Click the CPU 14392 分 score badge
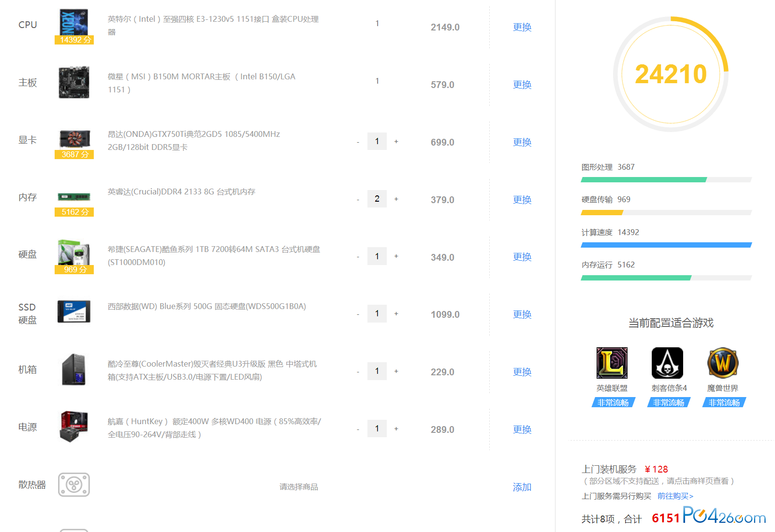The height and width of the screenshot is (532, 775). pyautogui.click(x=74, y=40)
